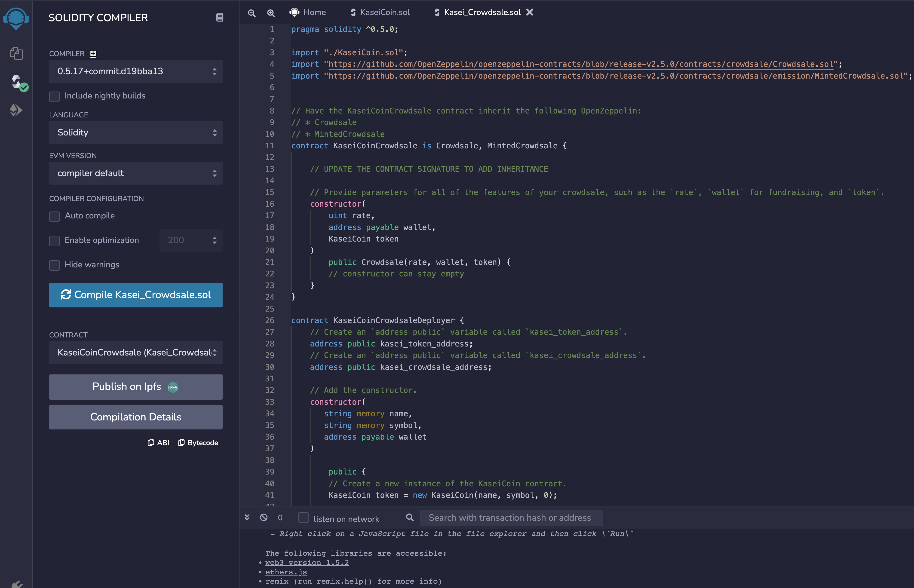Open the EVM version dropdown
This screenshot has height=588, width=914.
136,173
